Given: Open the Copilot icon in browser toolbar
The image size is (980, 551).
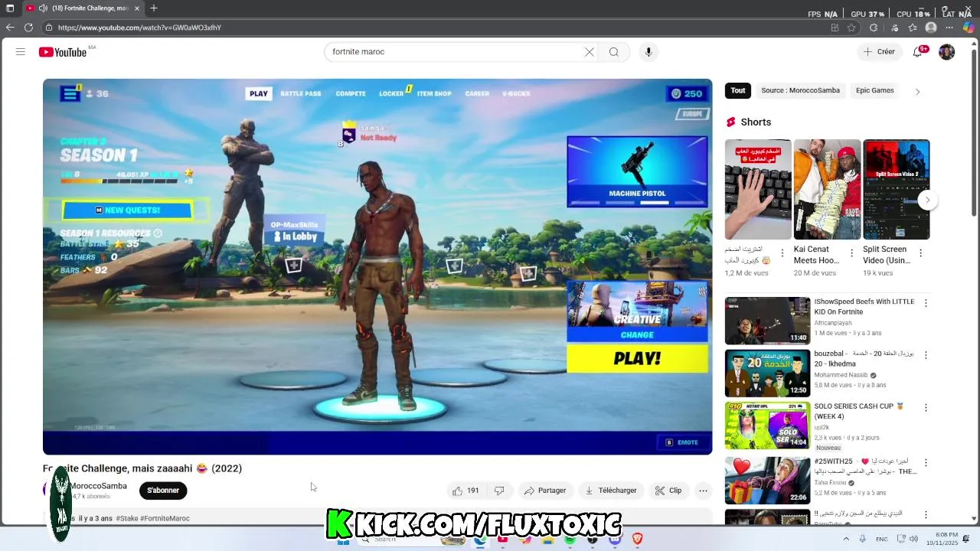Looking at the screenshot, I should tap(969, 28).
